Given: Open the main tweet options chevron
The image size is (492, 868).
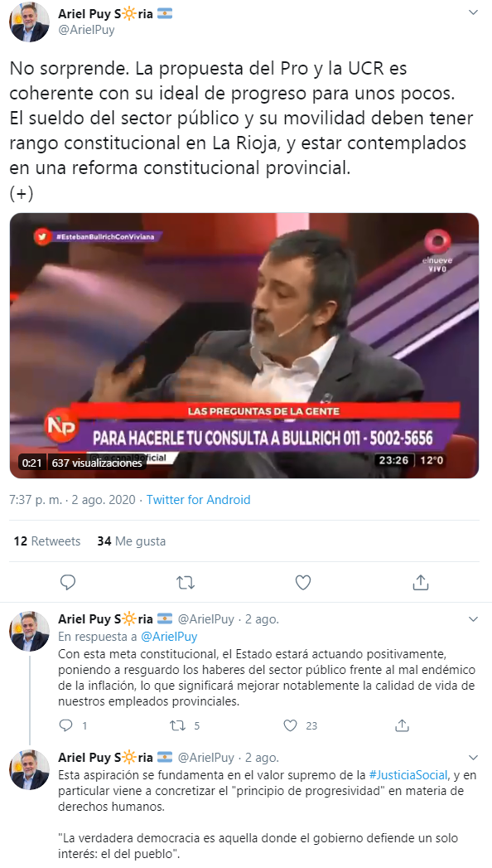Looking at the screenshot, I should [473, 12].
